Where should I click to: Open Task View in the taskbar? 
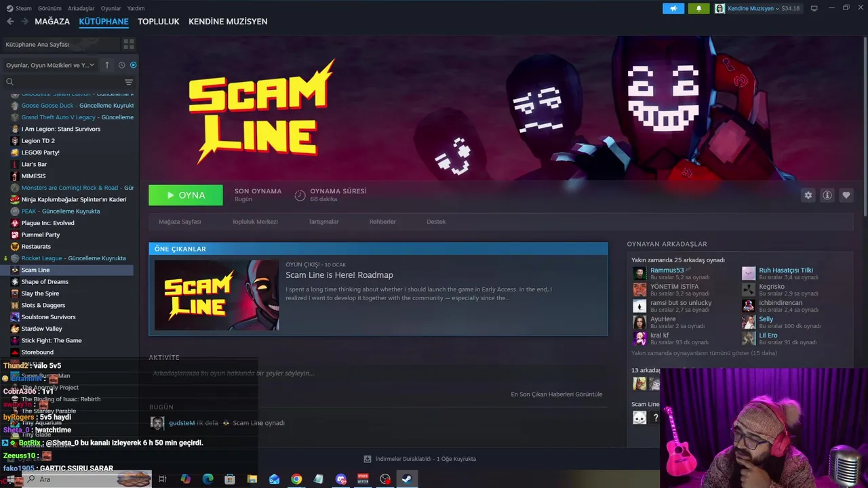point(163,479)
